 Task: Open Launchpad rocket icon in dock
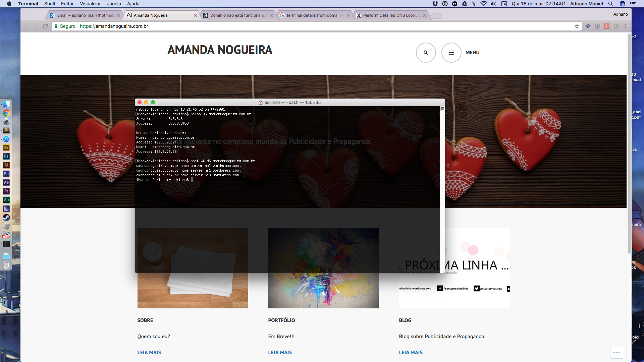pos(6,122)
